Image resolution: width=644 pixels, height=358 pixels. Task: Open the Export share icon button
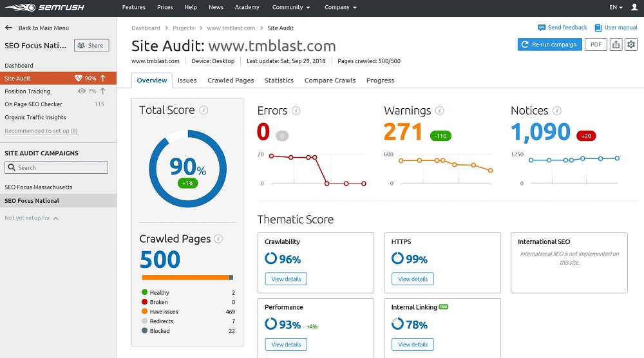[616, 44]
